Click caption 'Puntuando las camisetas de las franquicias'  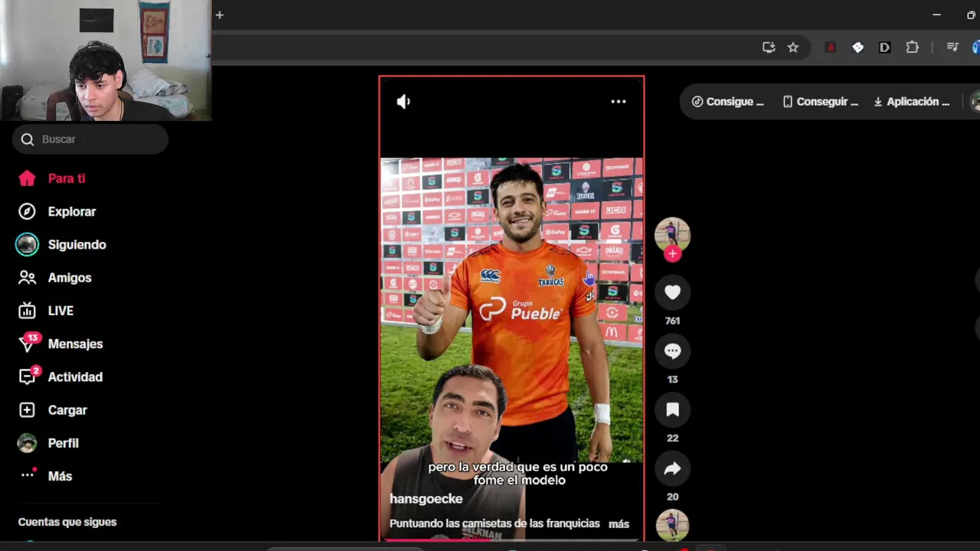click(495, 523)
